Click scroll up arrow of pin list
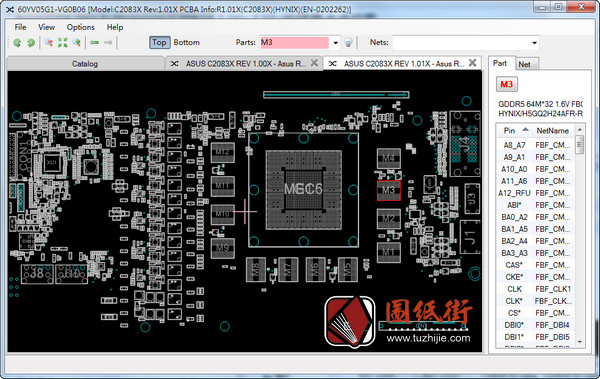600x379 pixels. [x=580, y=129]
